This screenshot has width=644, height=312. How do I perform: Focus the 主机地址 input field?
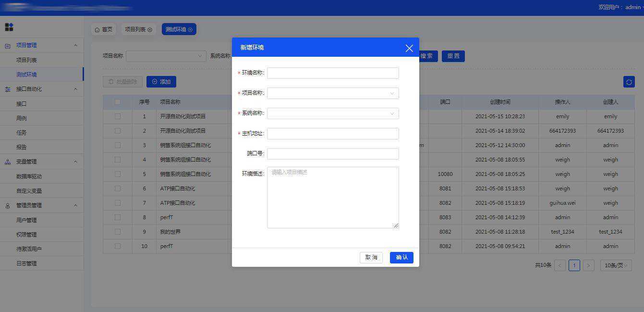click(333, 134)
